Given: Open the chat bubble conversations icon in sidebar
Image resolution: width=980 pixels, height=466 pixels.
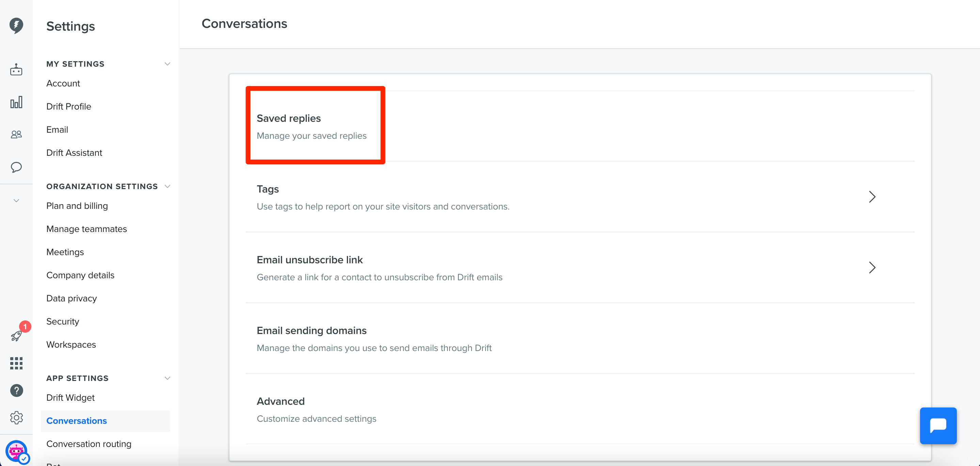Looking at the screenshot, I should pos(16,167).
